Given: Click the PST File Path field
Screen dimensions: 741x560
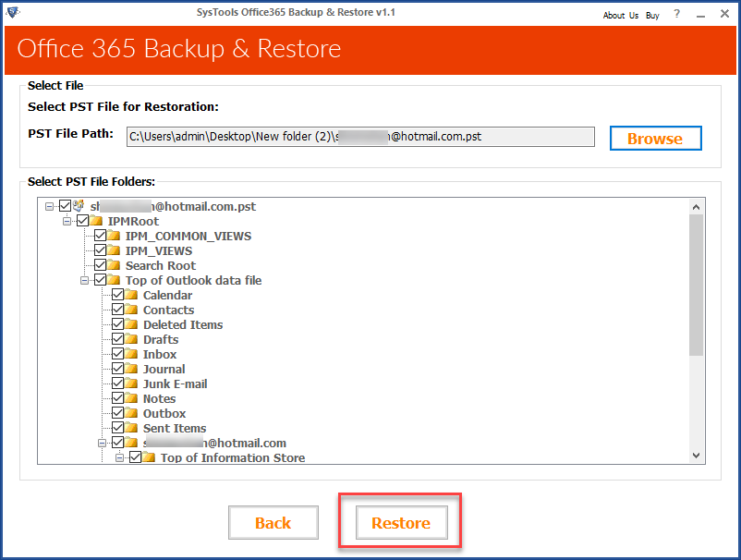Looking at the screenshot, I should click(x=360, y=137).
